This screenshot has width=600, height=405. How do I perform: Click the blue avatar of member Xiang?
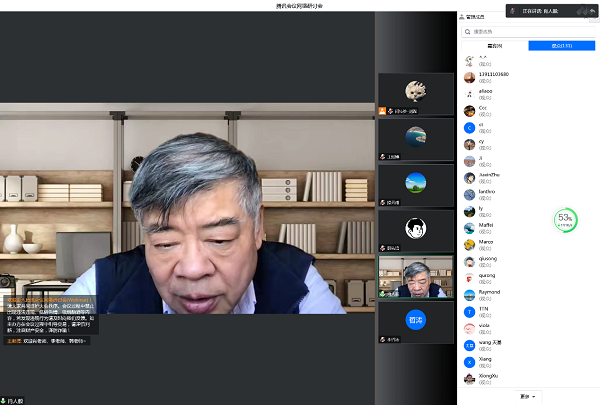click(469, 361)
